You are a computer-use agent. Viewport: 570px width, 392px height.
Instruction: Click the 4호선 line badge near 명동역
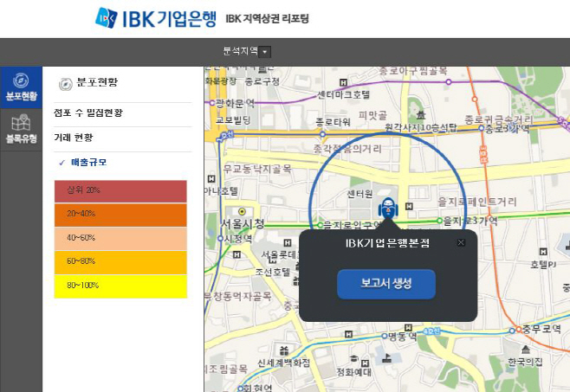(432, 331)
